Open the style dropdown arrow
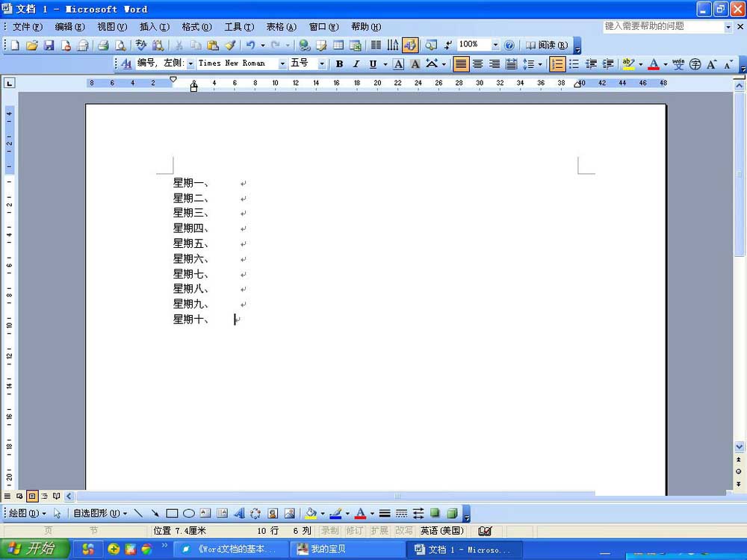Screen dimensions: 747x560 pyautogui.click(x=190, y=63)
